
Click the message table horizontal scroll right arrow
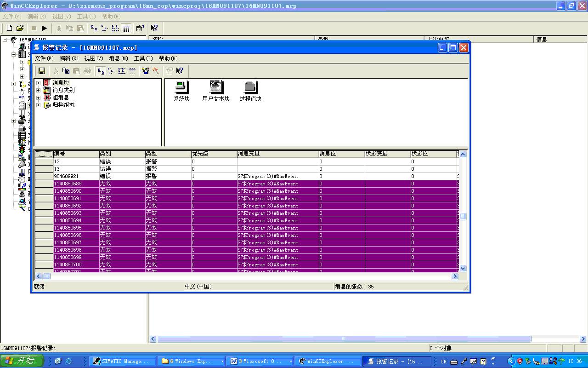tap(455, 276)
